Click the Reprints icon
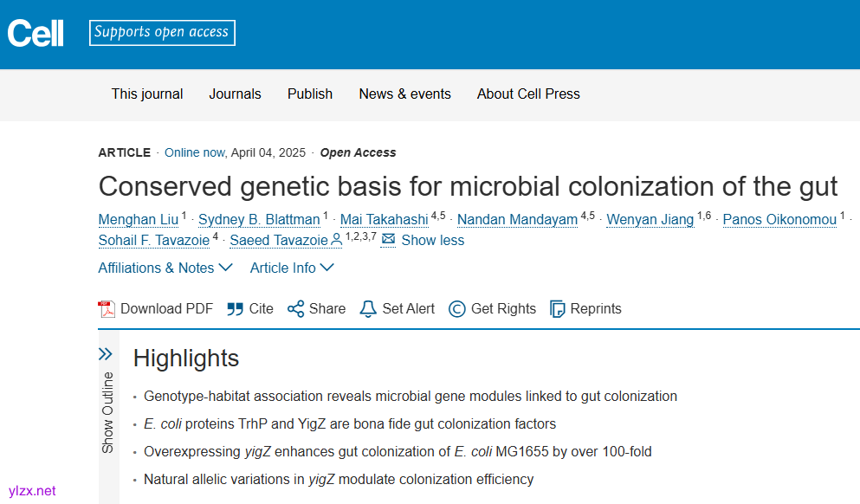 pos(558,309)
